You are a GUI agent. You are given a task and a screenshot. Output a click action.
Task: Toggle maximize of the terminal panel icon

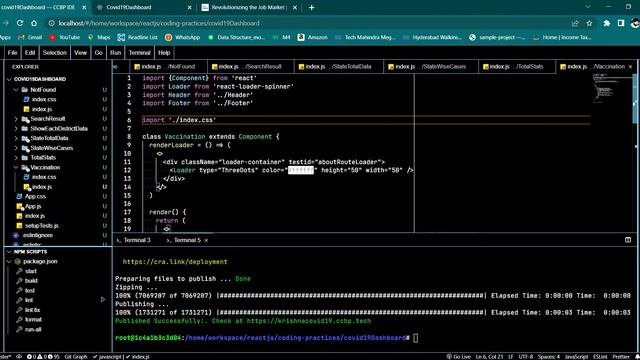628,240
